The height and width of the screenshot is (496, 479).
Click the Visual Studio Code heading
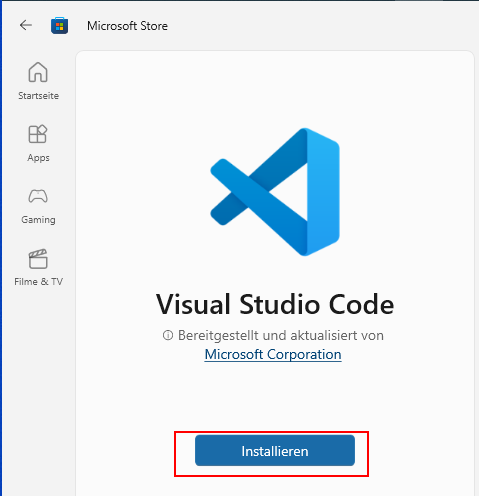pos(275,304)
